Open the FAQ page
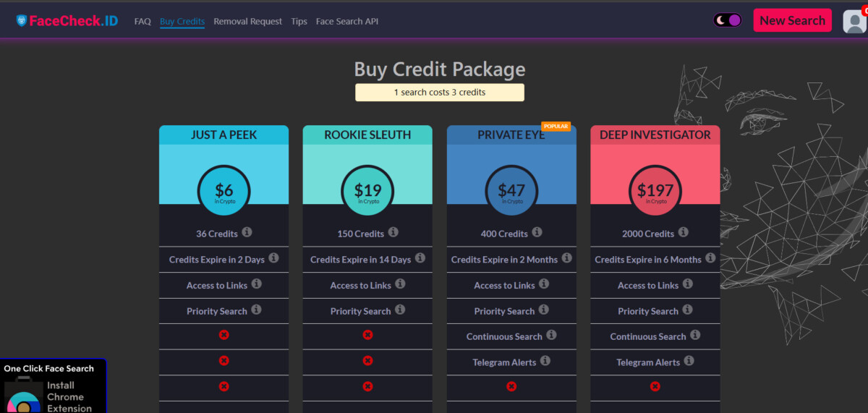 [x=142, y=22]
